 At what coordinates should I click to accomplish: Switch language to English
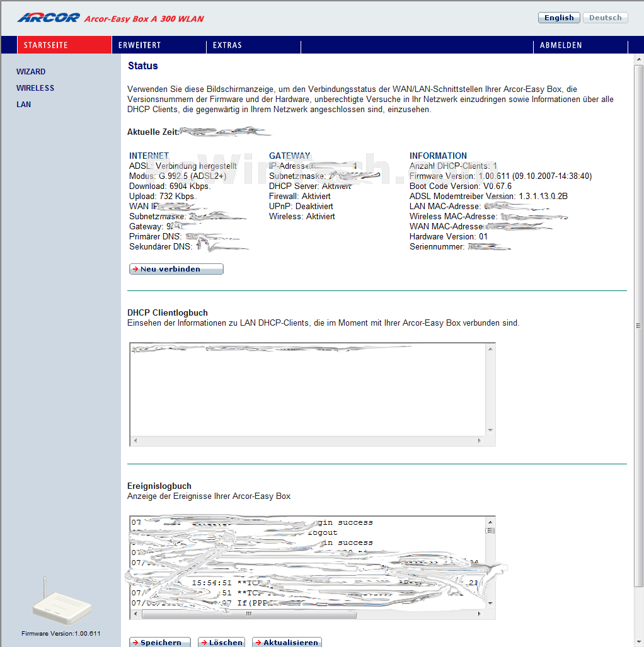pos(559,18)
